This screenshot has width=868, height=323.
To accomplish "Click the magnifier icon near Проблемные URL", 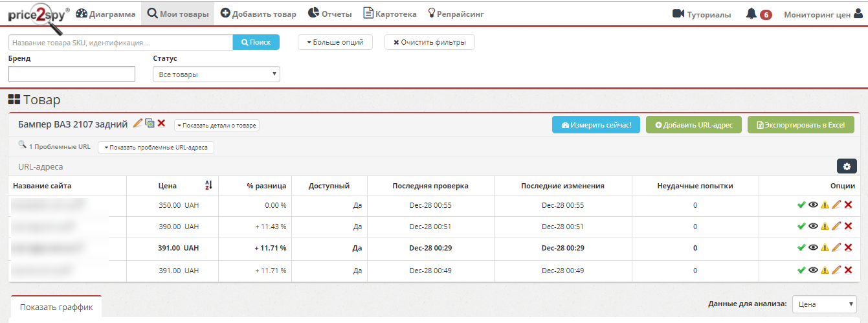I will 22,146.
